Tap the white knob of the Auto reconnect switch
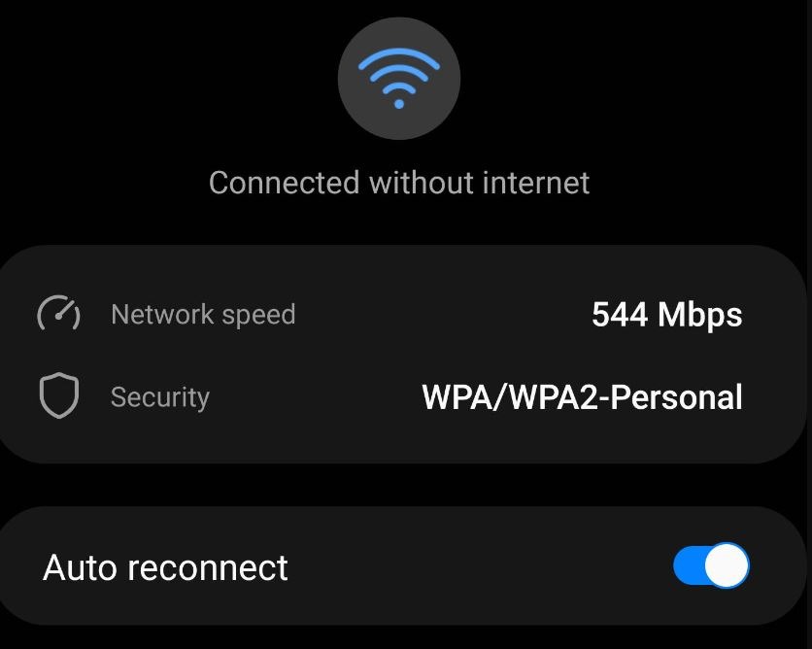812x649 pixels. coord(727,565)
